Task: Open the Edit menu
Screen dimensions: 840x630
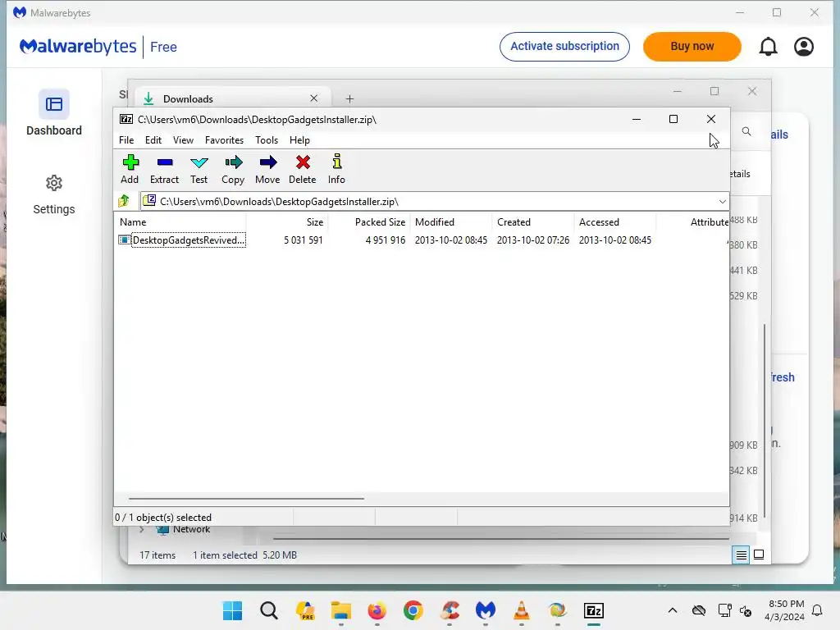Action: [153, 139]
